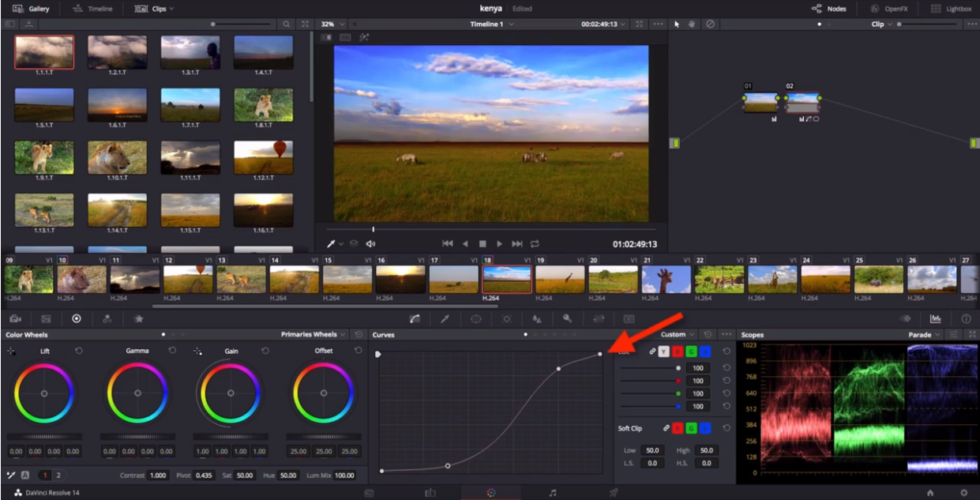Open the Sizing palette icon

tap(598, 318)
